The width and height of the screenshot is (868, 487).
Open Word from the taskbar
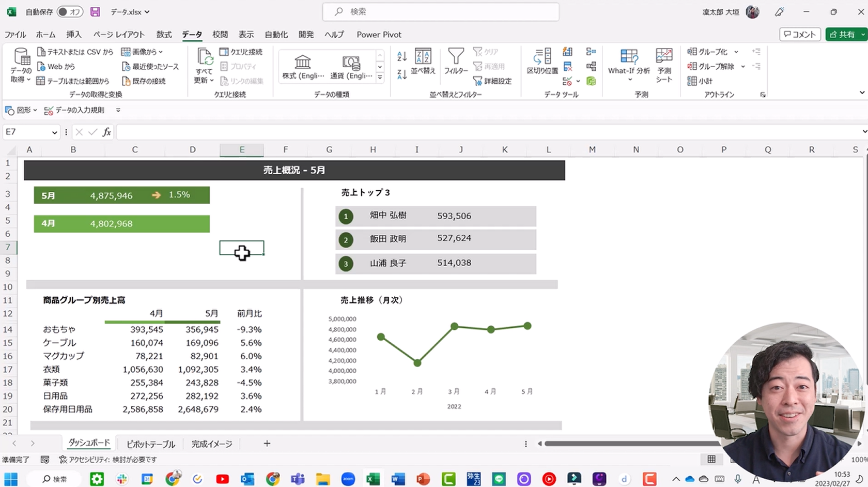[x=398, y=479]
